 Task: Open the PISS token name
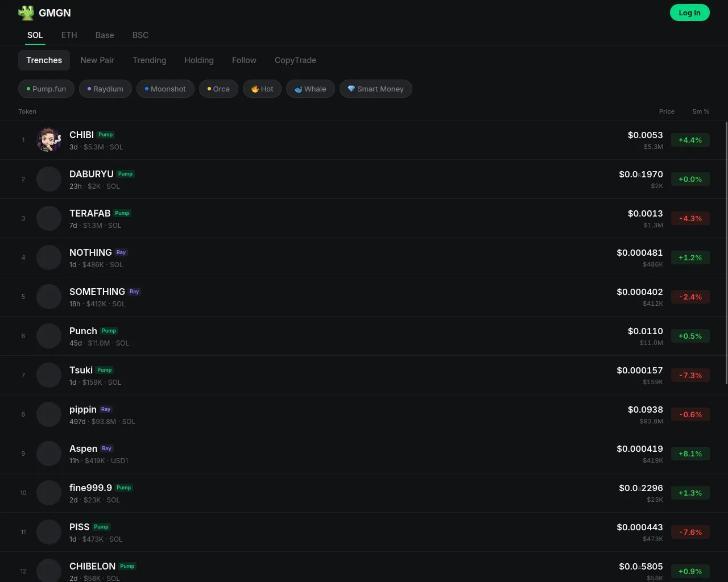click(x=80, y=527)
